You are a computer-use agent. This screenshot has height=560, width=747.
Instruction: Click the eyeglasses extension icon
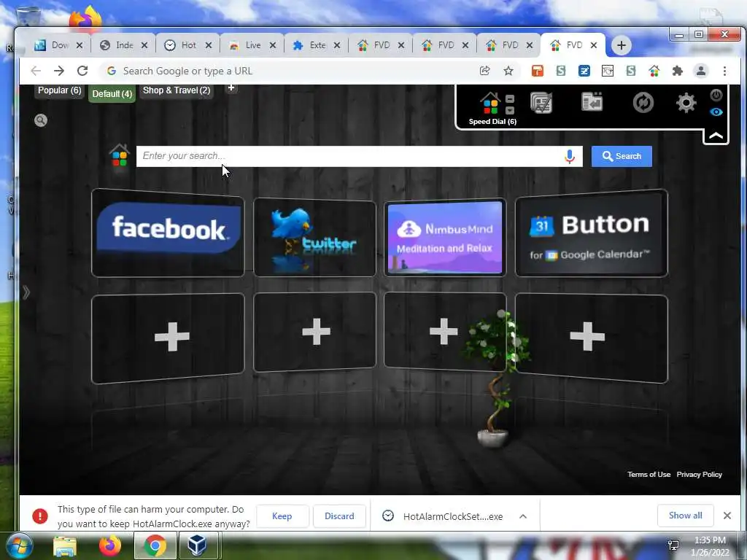point(608,71)
